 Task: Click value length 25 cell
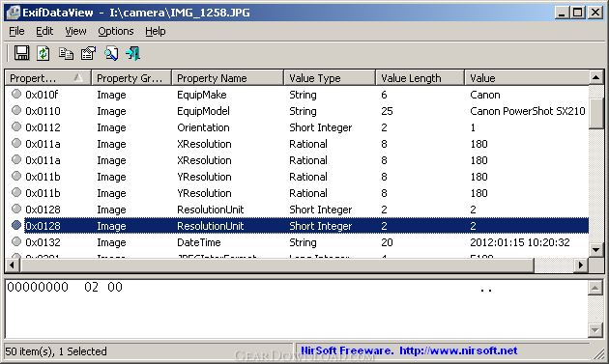[x=387, y=111]
